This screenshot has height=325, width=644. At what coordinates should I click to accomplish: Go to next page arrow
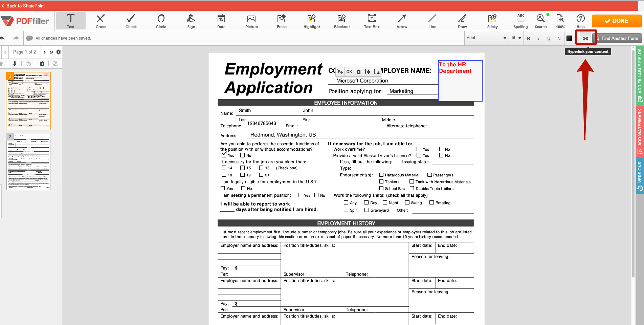44,52
